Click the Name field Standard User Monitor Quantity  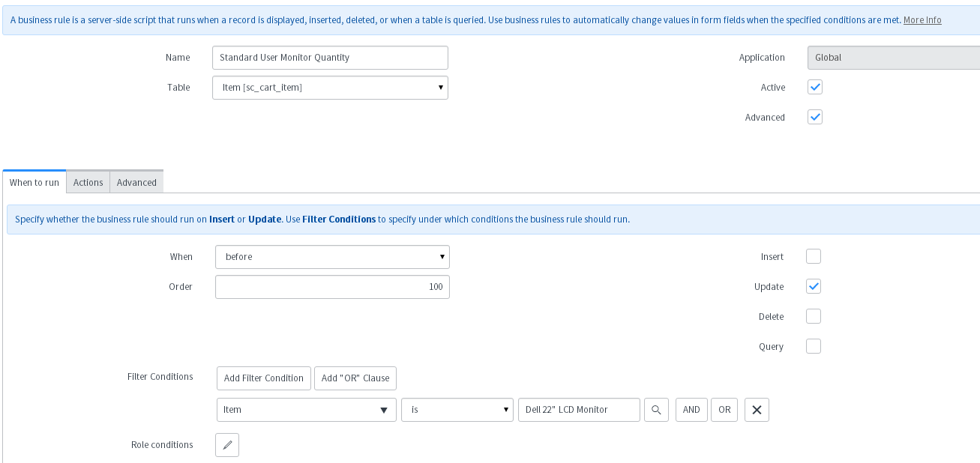[330, 58]
